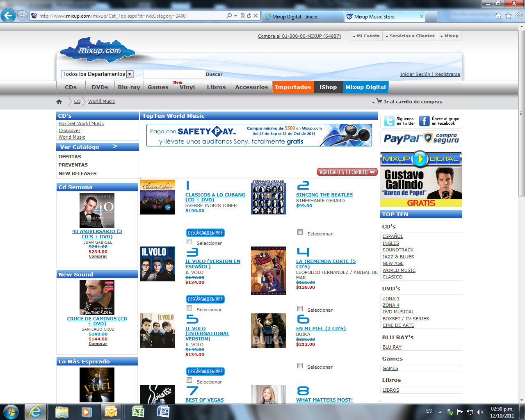This screenshot has height=420, width=525.
Task: Expand the Servicios a Clientes menu
Action: 410,36
